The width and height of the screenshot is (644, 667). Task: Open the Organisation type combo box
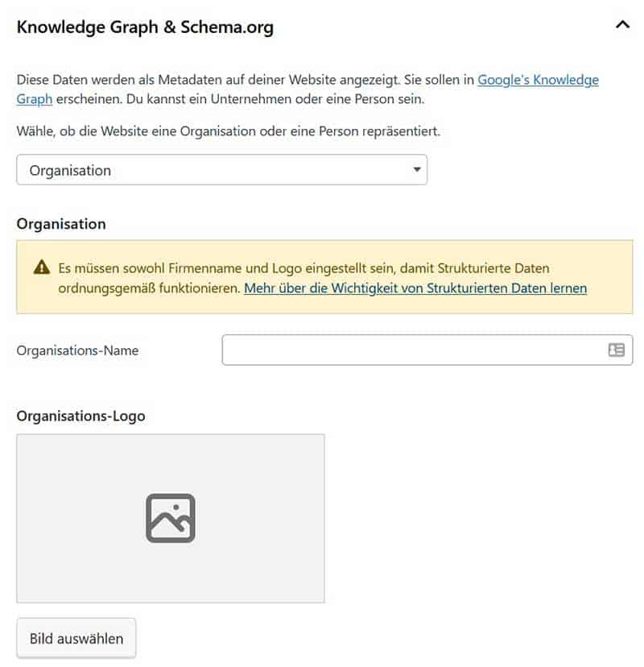click(221, 170)
